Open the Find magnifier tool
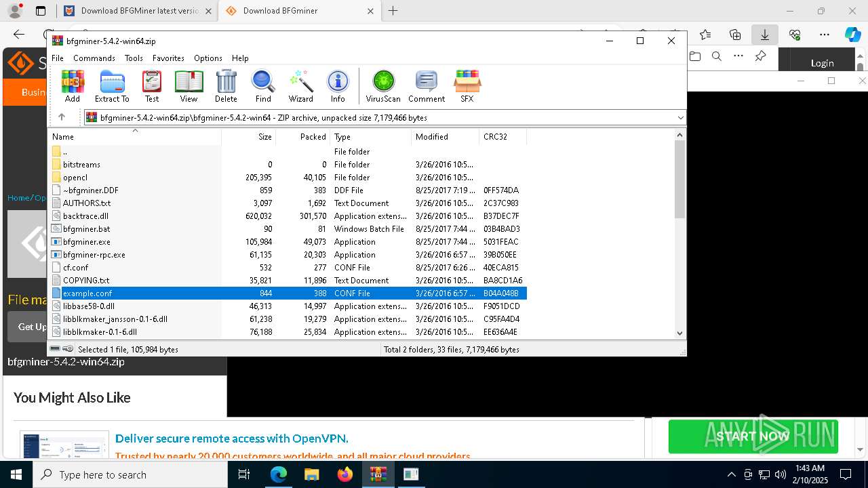 point(263,85)
